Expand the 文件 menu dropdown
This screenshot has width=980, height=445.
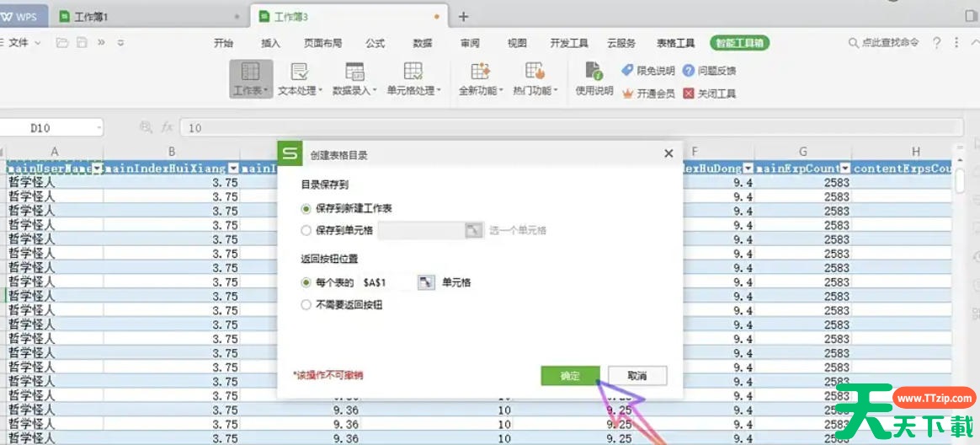click(24, 42)
